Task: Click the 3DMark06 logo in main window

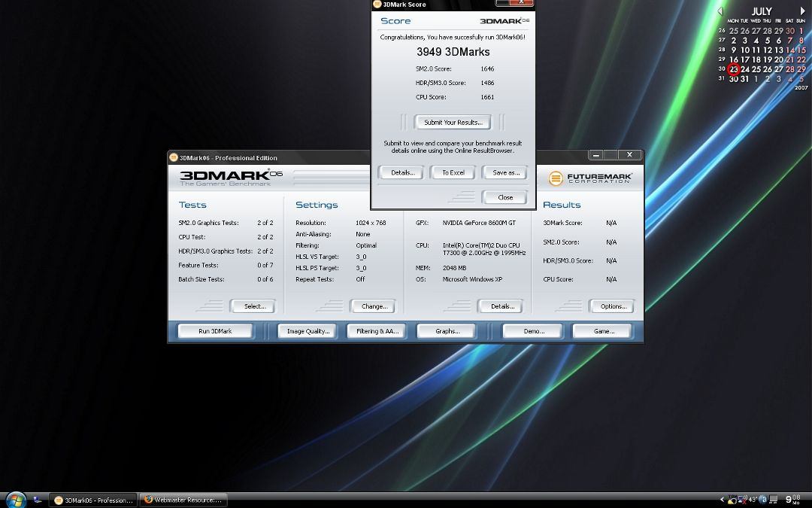Action: (x=231, y=178)
